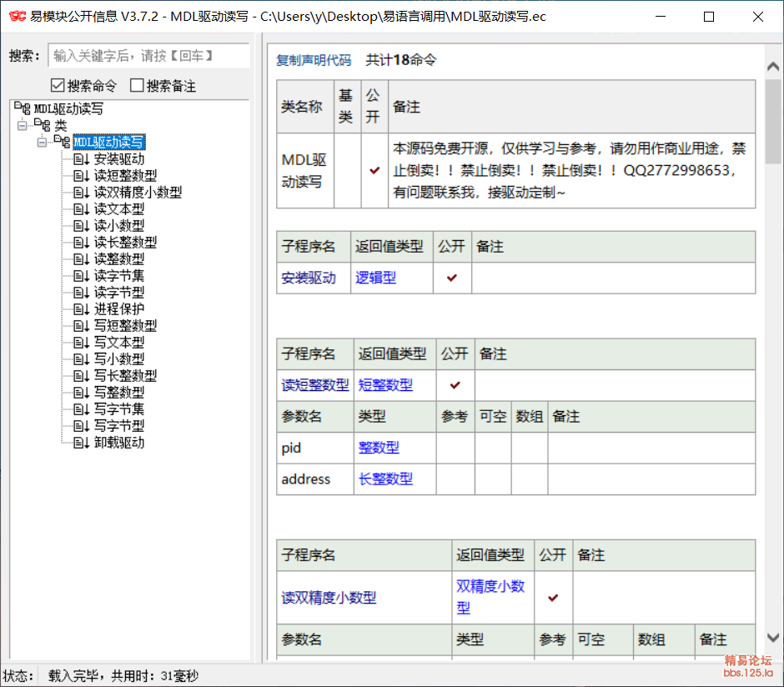Click the icon beside 安装驱动 tree node
This screenshot has height=687, width=784.
point(81,159)
